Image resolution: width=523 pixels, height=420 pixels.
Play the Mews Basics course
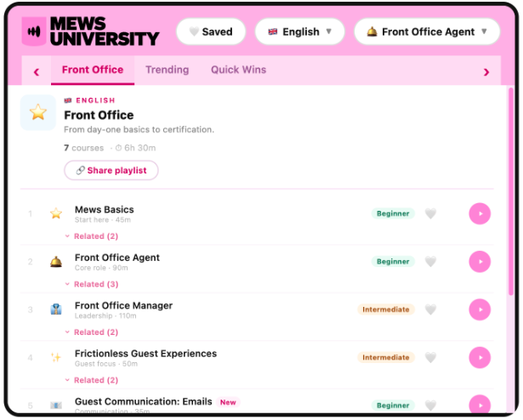(x=480, y=213)
